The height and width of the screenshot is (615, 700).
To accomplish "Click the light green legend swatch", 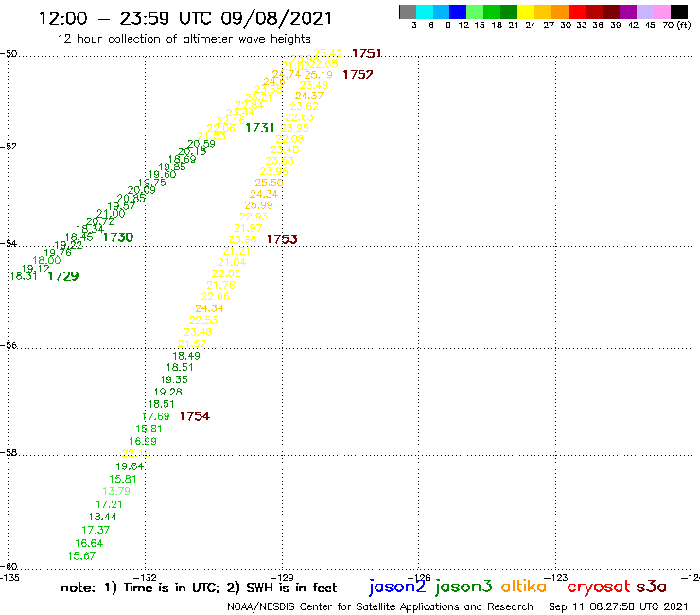I will (475, 11).
